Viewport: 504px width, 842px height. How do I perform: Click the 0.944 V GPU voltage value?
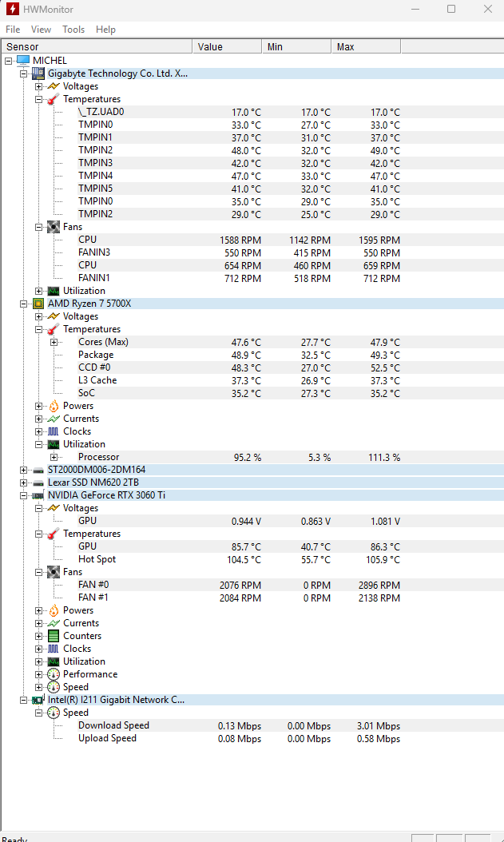246,522
